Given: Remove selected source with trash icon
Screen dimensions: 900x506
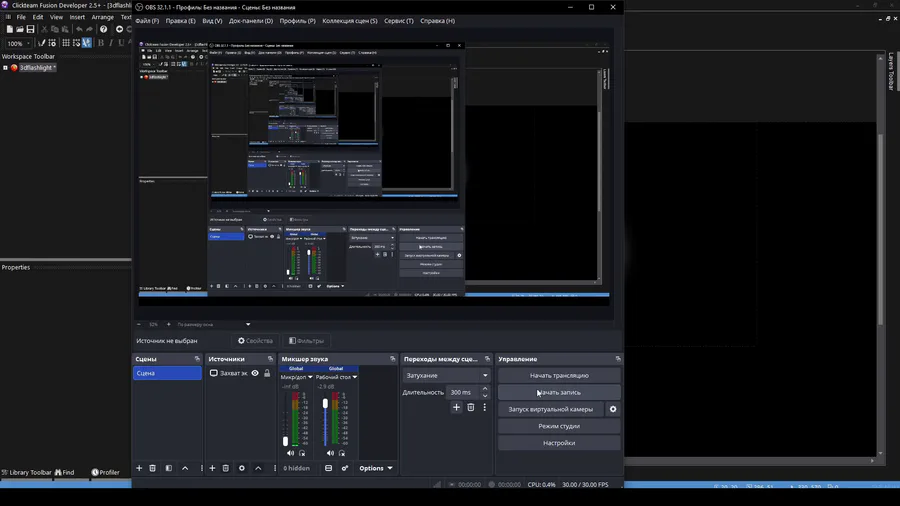Looking at the screenshot, I should coord(226,468).
